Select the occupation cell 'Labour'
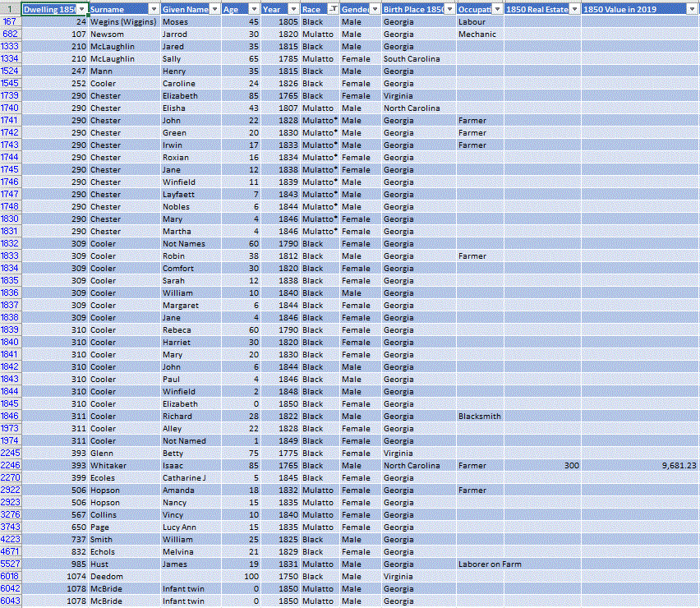 [x=480, y=22]
